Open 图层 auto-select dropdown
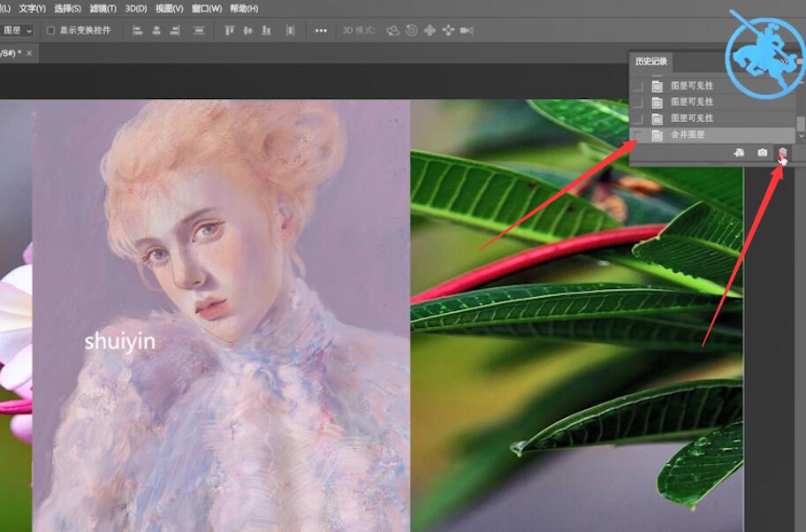This screenshot has width=806, height=532. point(17,31)
